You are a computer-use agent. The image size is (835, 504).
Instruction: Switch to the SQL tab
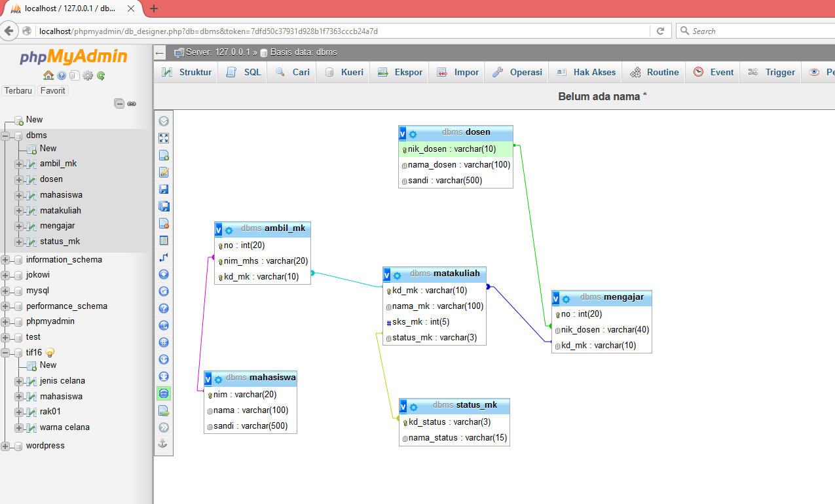coord(251,72)
